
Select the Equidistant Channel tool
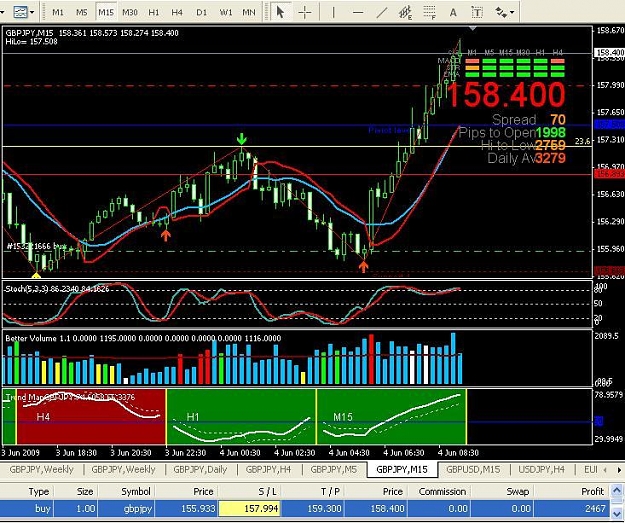[x=405, y=12]
